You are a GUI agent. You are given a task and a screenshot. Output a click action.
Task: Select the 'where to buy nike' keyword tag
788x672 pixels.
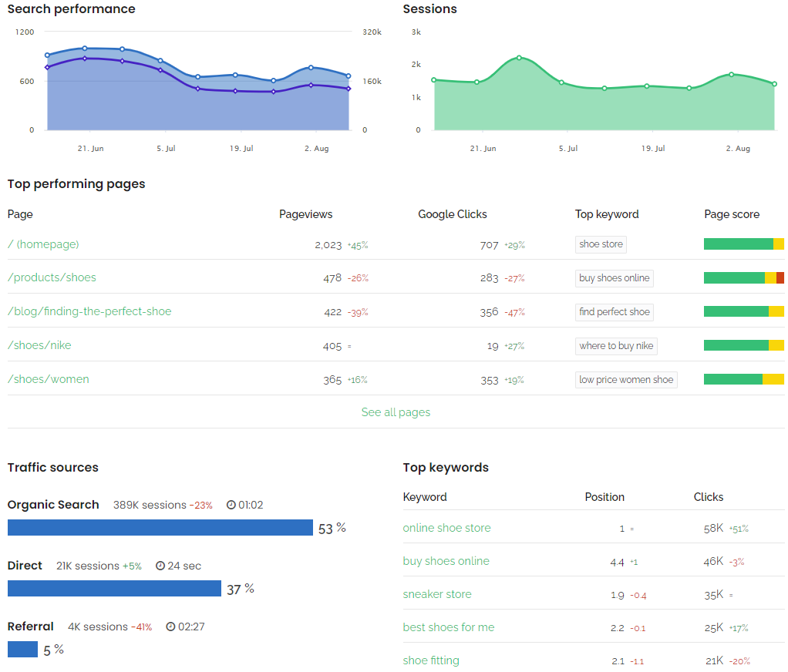click(616, 346)
